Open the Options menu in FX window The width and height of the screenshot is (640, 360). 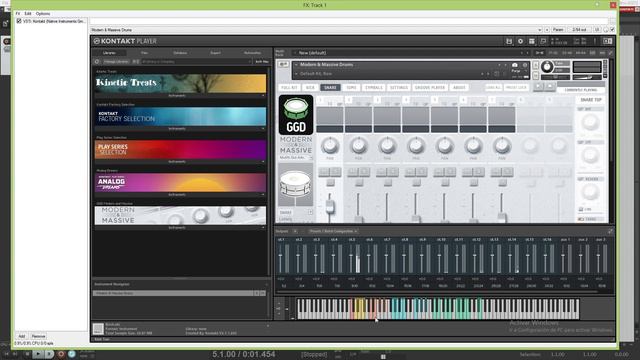click(43, 13)
